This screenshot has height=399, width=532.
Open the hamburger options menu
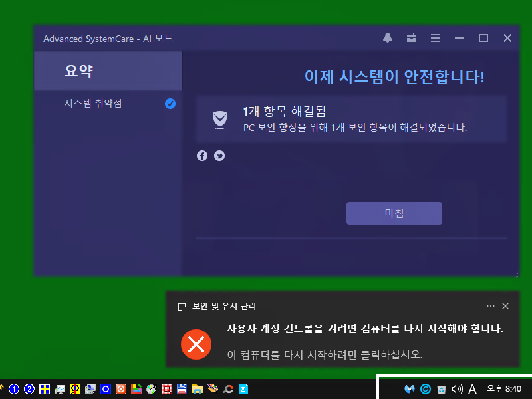(x=436, y=38)
